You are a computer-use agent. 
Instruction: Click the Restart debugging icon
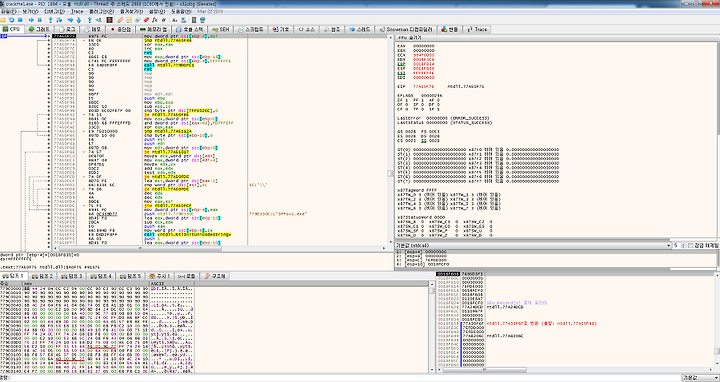11,20
